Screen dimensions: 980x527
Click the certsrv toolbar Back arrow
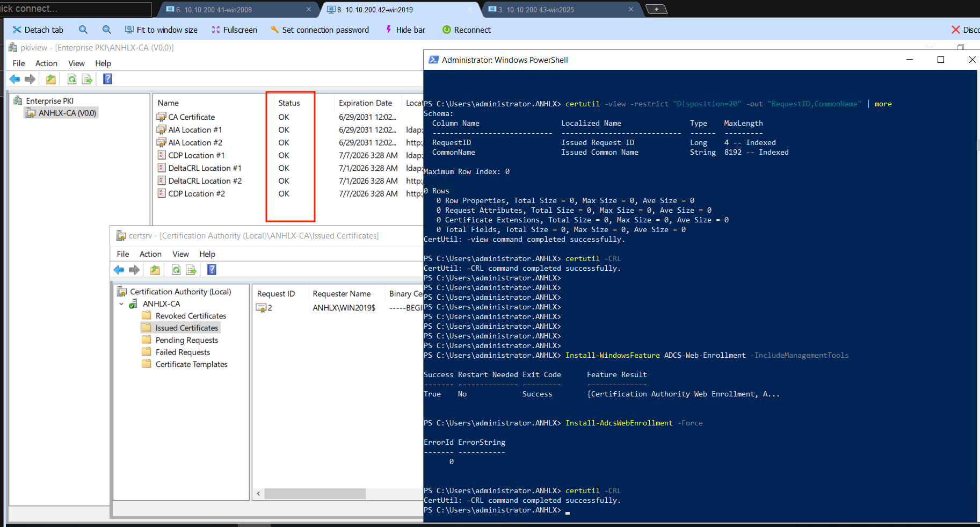pos(119,270)
